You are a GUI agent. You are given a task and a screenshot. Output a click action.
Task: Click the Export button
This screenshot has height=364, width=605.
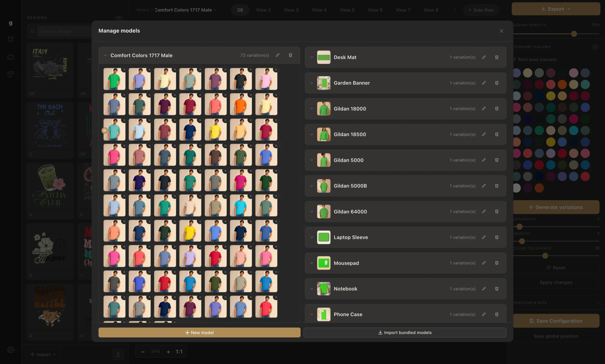556,9
